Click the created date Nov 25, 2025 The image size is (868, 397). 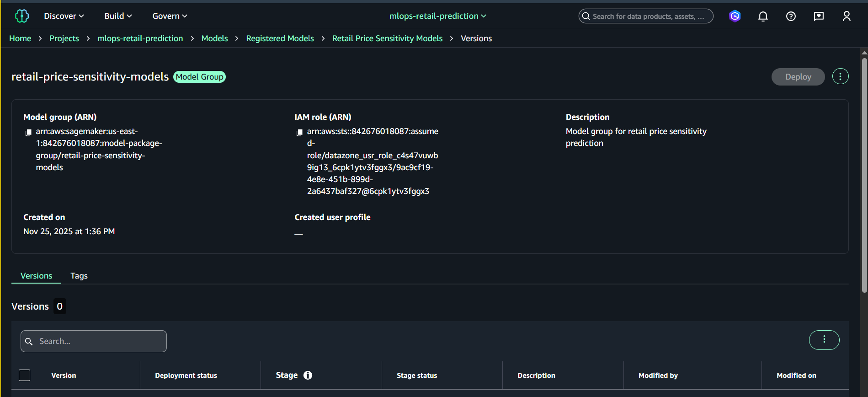(x=69, y=231)
